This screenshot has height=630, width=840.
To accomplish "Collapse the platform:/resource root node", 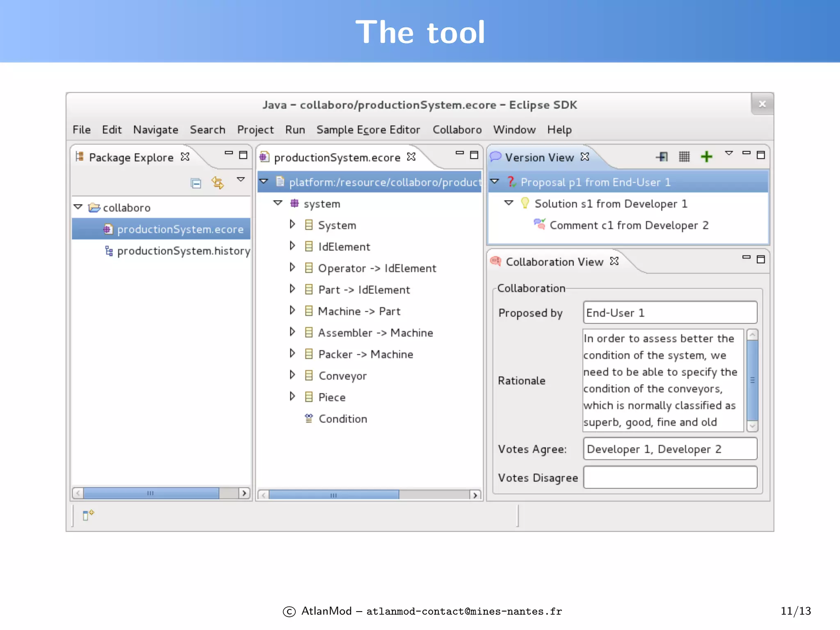I will point(264,181).
